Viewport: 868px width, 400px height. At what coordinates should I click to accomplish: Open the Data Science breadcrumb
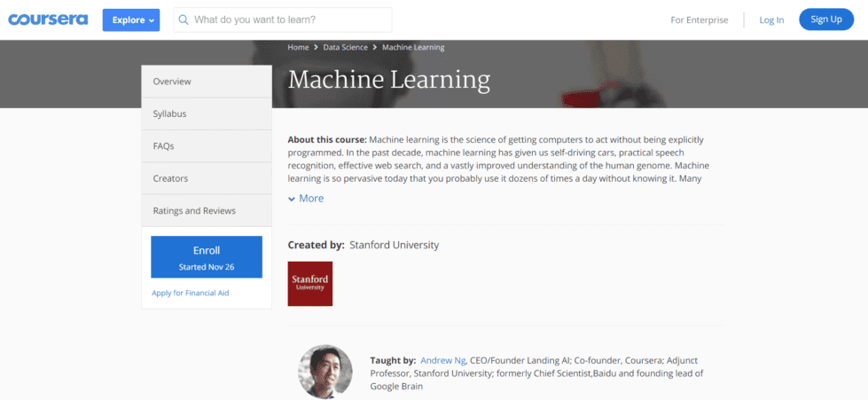346,47
